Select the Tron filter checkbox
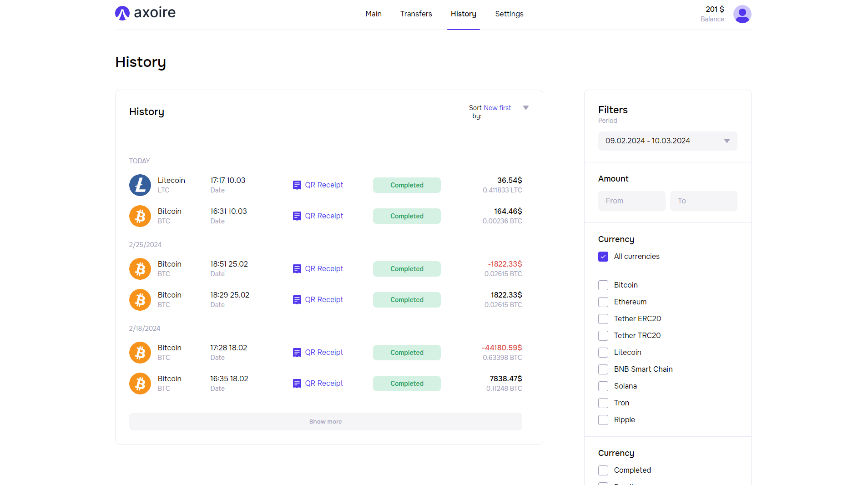This screenshot has width=868, height=485. point(603,403)
